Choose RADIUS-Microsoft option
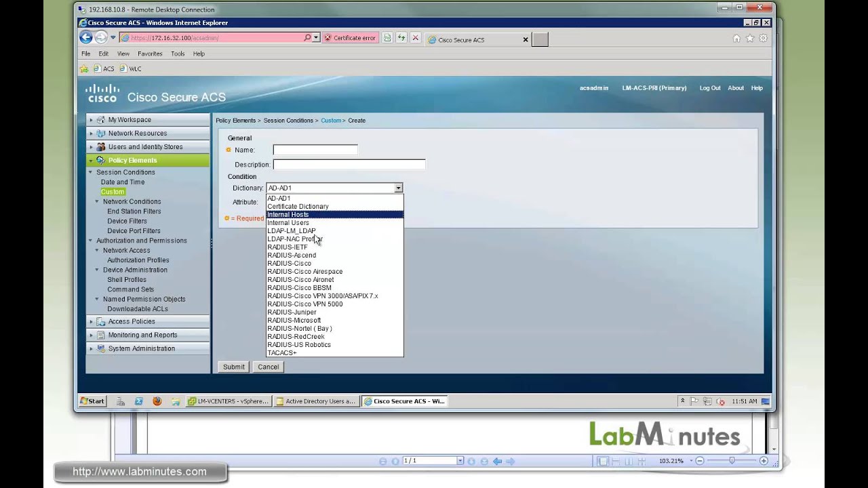This screenshot has width=868, height=488. point(334,321)
